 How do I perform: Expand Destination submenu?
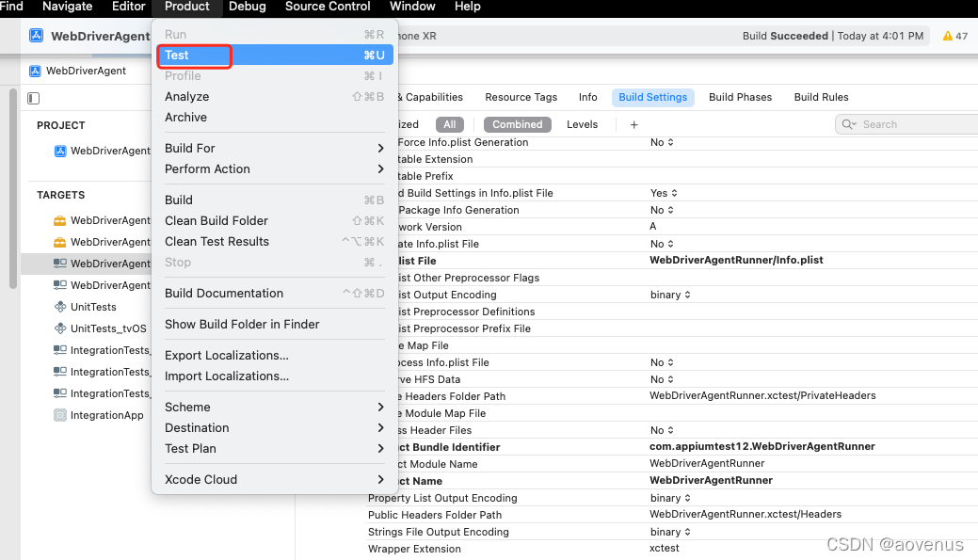(275, 428)
